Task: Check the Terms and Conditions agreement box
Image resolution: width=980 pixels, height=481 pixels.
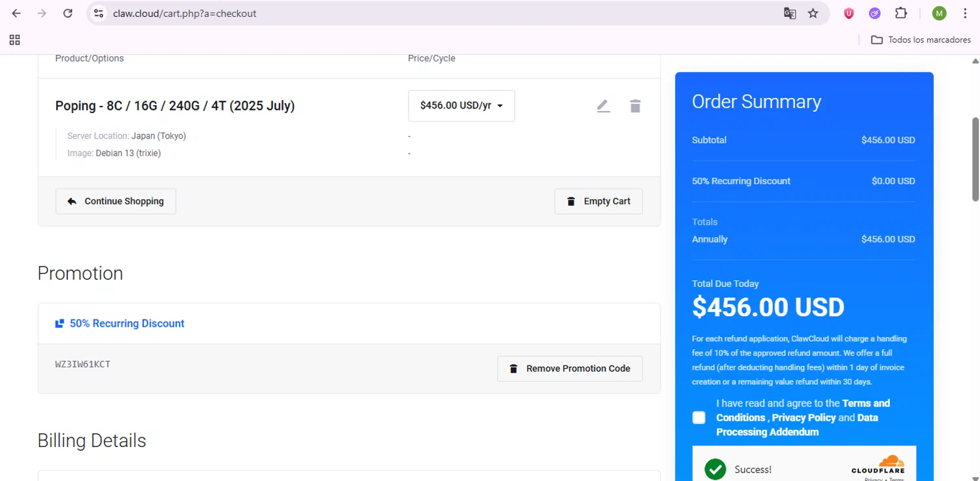Action: 699,418
